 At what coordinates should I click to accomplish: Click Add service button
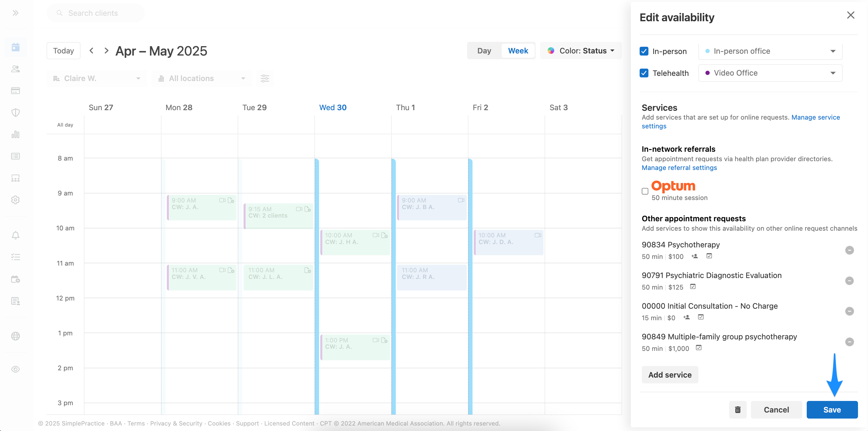(670, 375)
